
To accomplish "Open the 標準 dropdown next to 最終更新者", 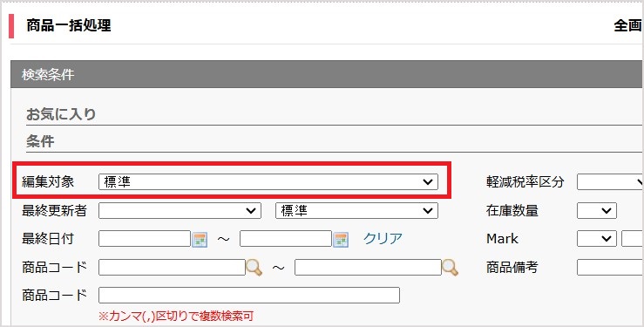I will tap(356, 211).
